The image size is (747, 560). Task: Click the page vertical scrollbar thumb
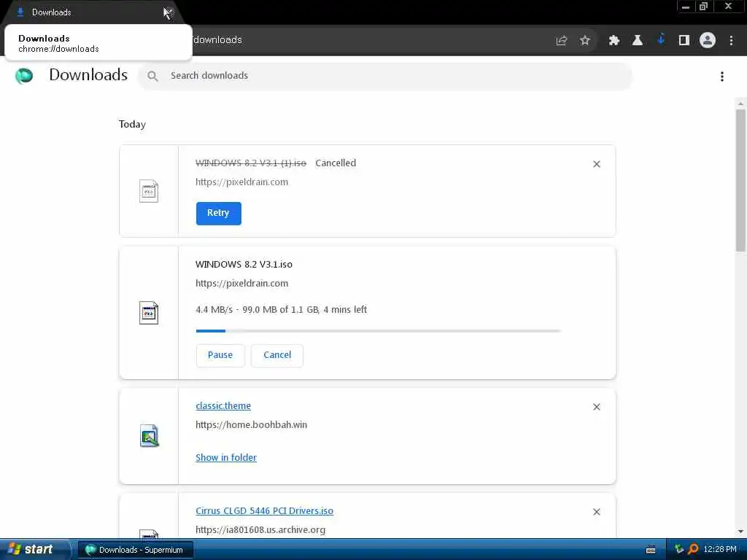(740, 181)
